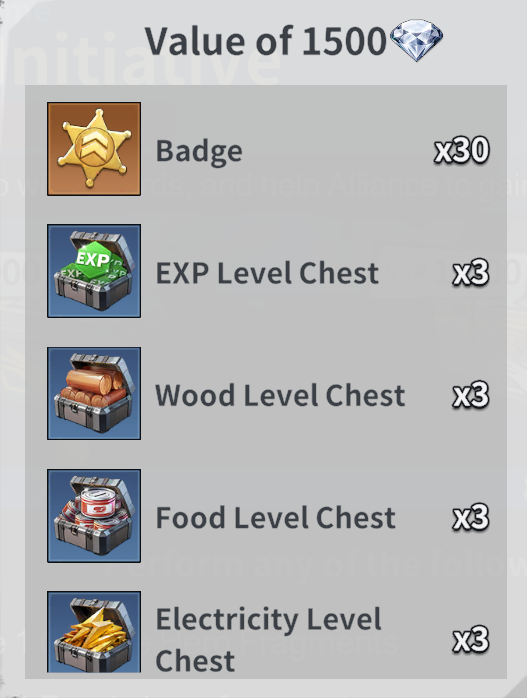527x698 pixels.
Task: Click the Food Level Chest label
Action: pos(276,517)
